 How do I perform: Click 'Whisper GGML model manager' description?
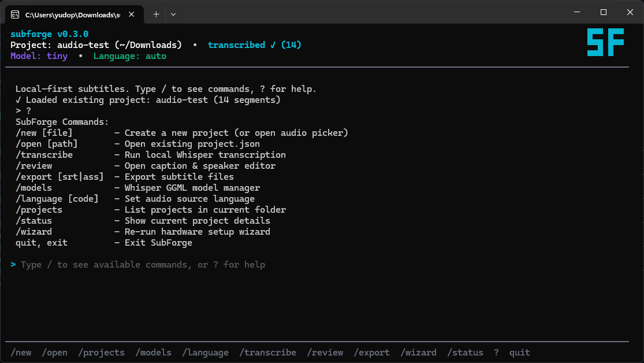(x=192, y=188)
